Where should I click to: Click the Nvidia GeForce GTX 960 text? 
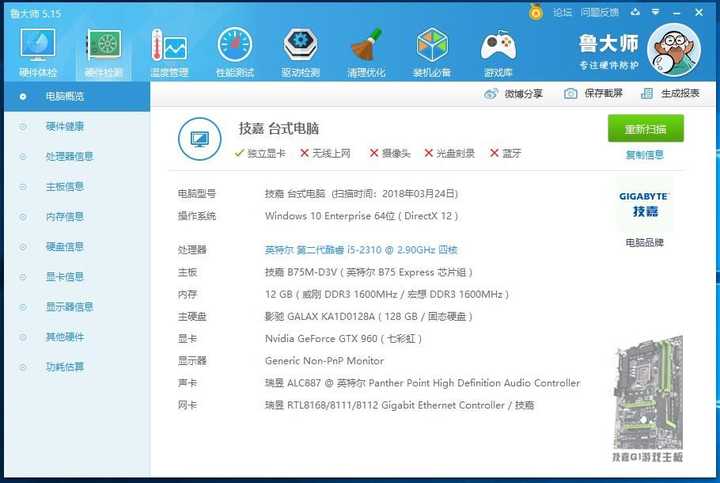click(x=343, y=339)
